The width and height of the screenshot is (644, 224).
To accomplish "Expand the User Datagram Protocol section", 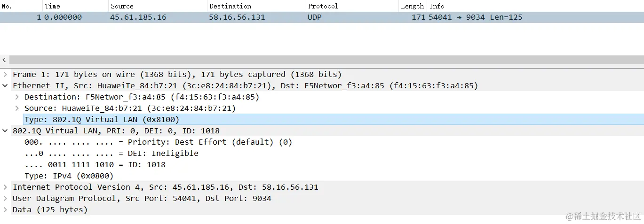I will tap(5, 199).
